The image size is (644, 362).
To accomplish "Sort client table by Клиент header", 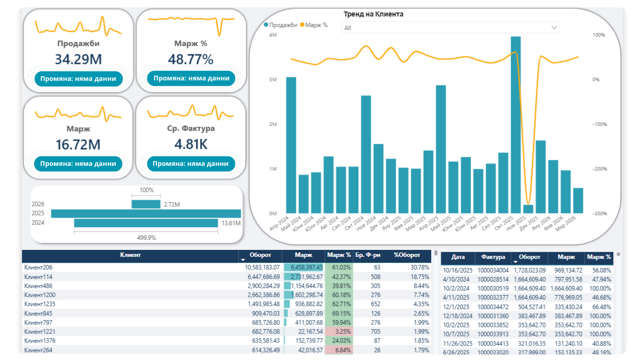I will [x=130, y=255].
